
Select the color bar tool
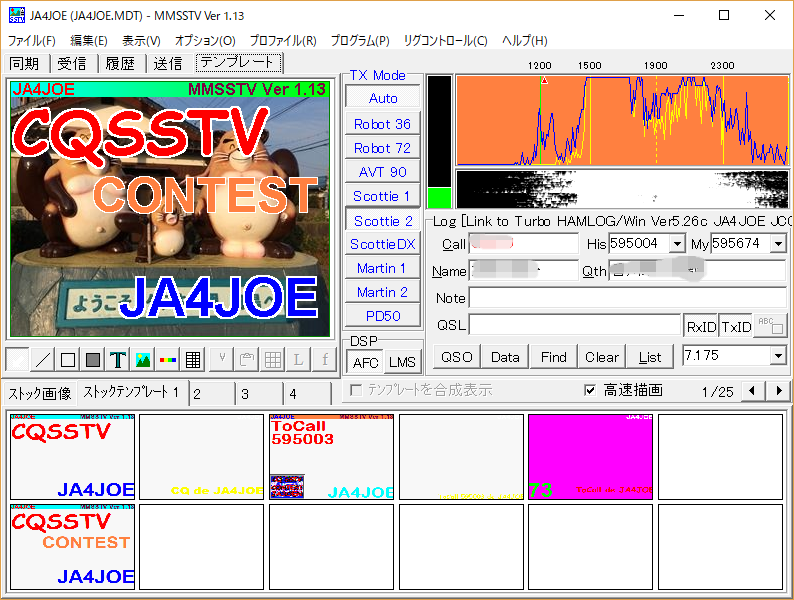pyautogui.click(x=168, y=360)
